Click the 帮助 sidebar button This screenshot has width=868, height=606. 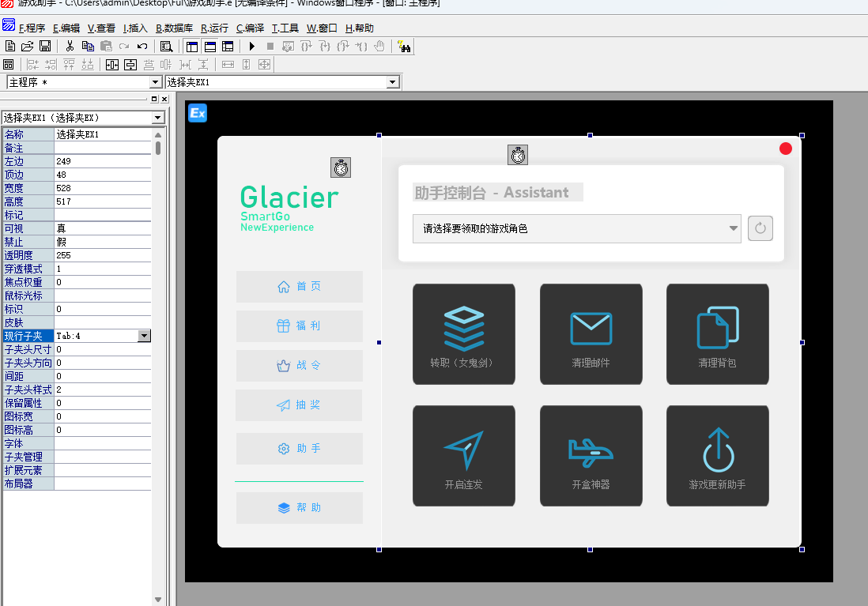click(x=300, y=508)
